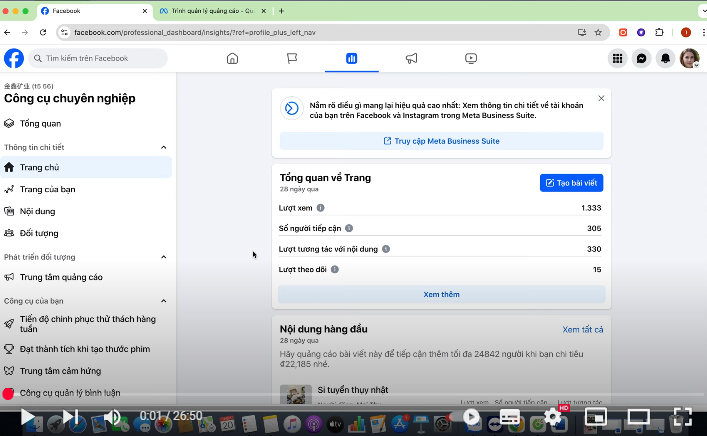Open Trung tâm quảng cáo in the sidebar
707x436 pixels.
(x=86, y=277)
